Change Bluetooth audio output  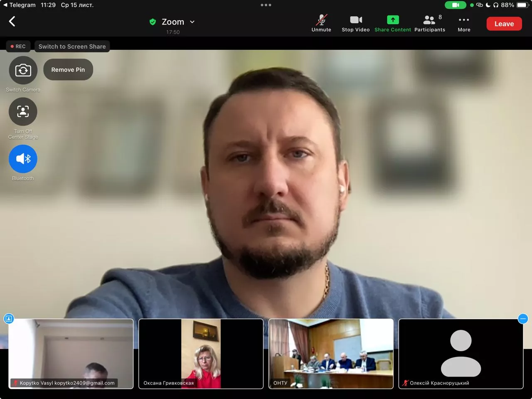click(x=23, y=159)
